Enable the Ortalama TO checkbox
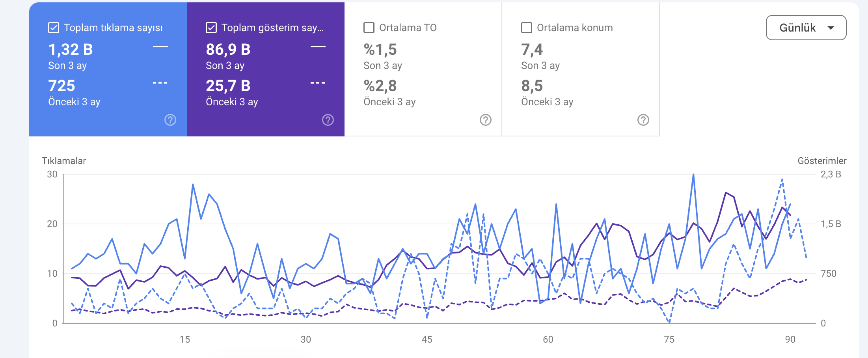The image size is (868, 358). (369, 28)
